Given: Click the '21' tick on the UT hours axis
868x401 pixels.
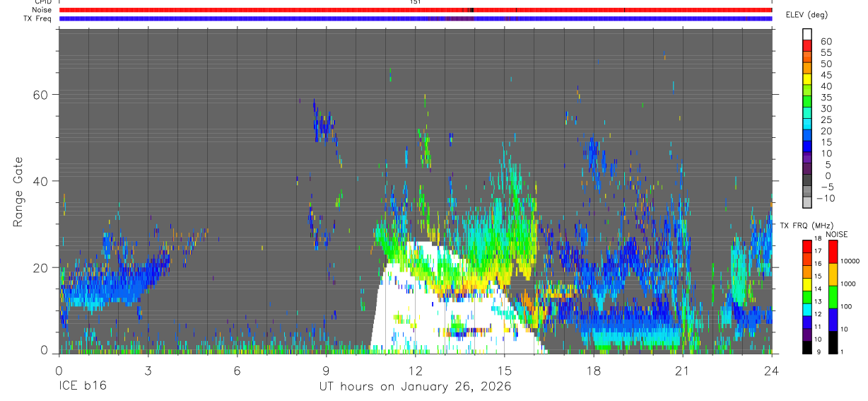Looking at the screenshot, I should tap(683, 370).
